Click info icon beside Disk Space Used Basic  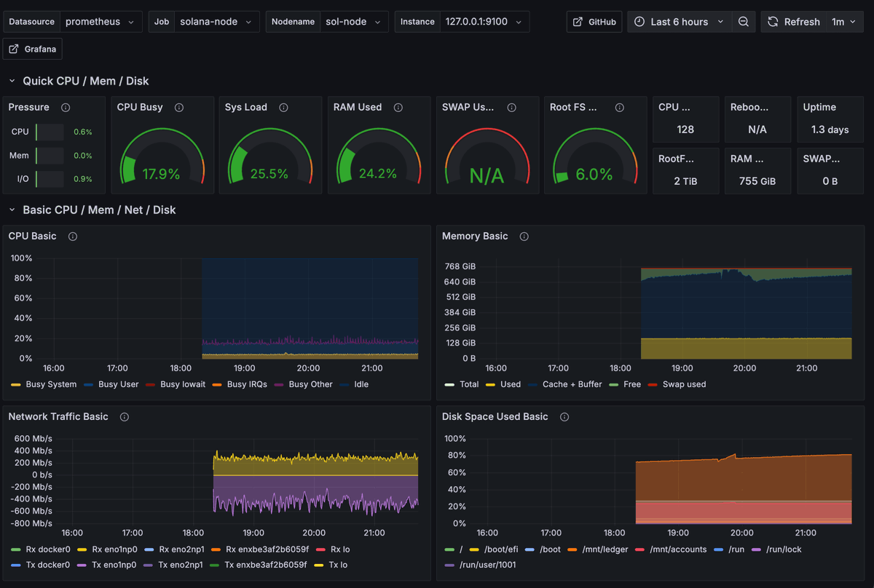564,417
